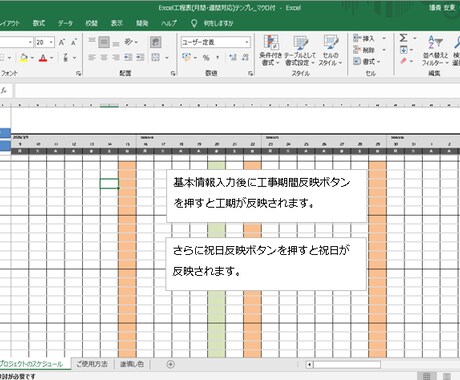Open 並べ替えとフィルター sort and filter
The image size is (460, 380).
tap(435, 50)
